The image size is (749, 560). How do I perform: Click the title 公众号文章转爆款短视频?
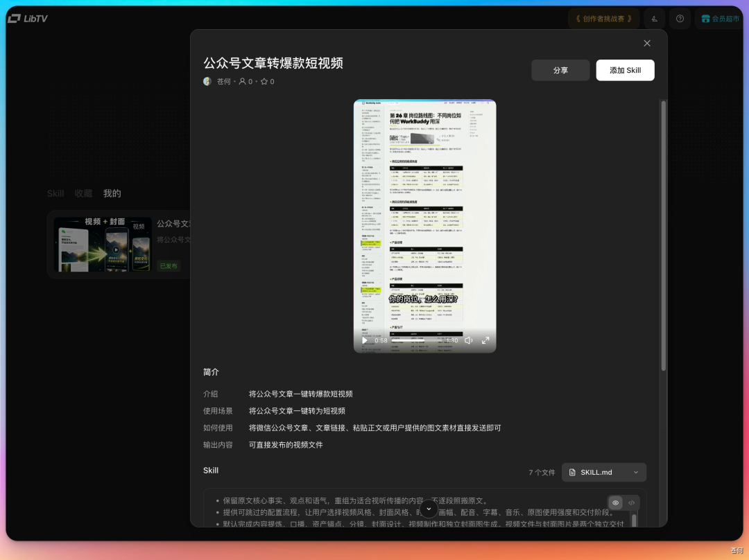point(273,63)
